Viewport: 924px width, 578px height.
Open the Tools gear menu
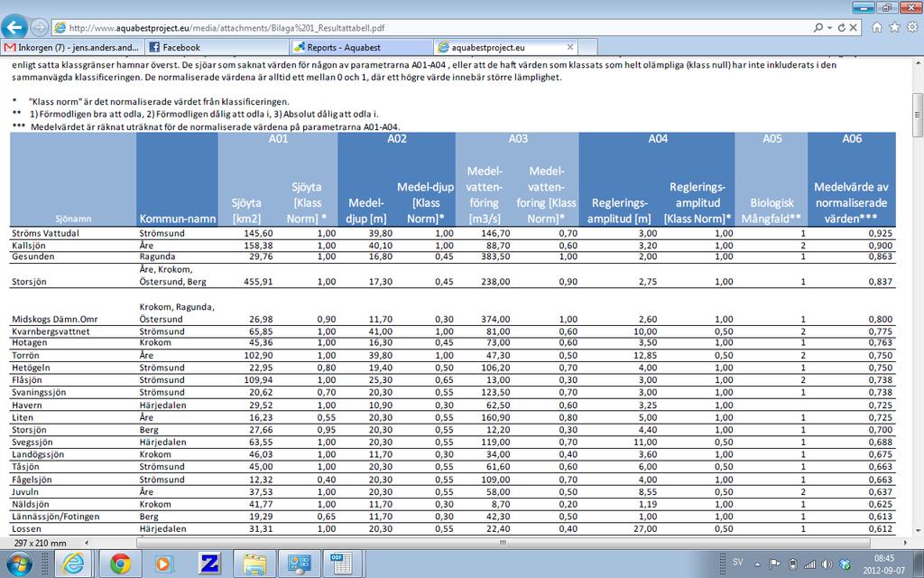pyautogui.click(x=912, y=27)
